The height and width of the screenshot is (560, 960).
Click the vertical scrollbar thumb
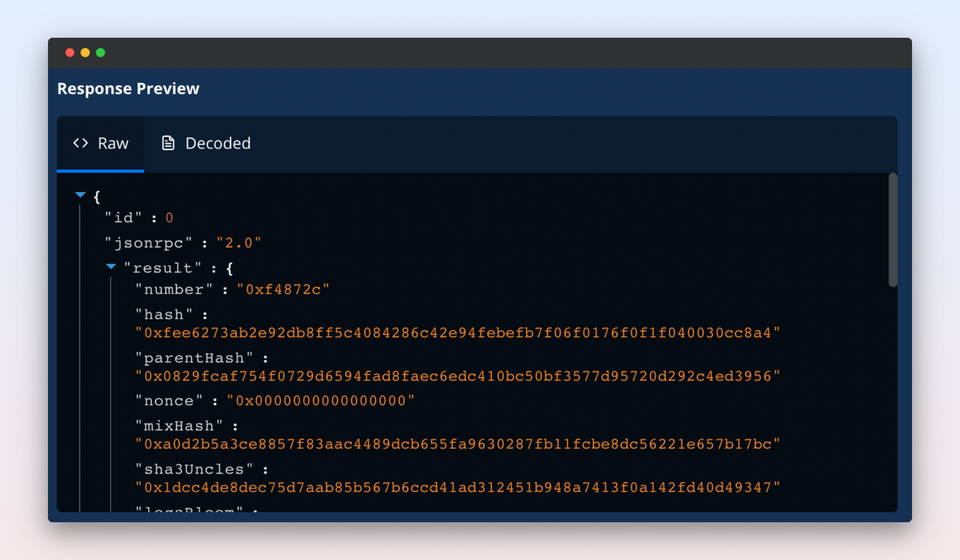(893, 230)
